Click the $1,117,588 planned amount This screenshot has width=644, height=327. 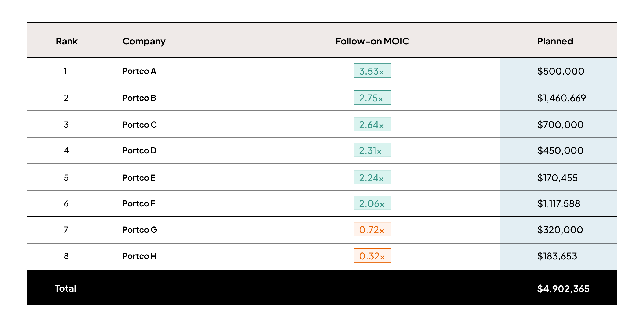(559, 203)
